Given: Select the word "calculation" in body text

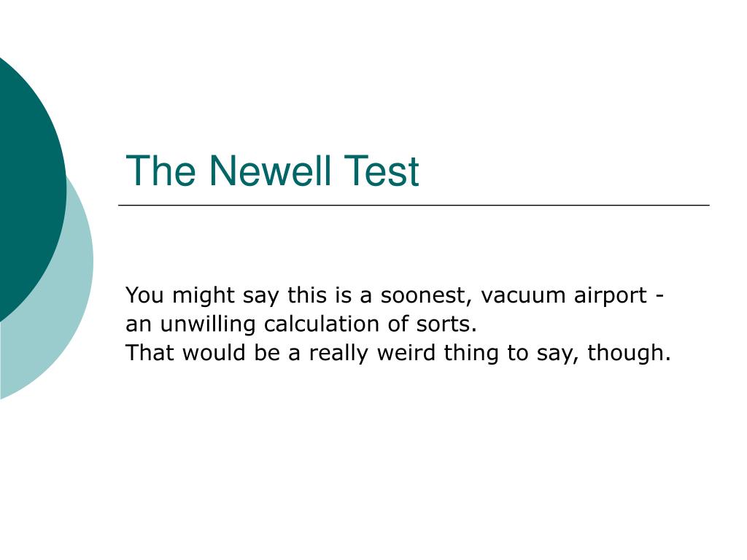Looking at the screenshot, I should tap(322, 324).
